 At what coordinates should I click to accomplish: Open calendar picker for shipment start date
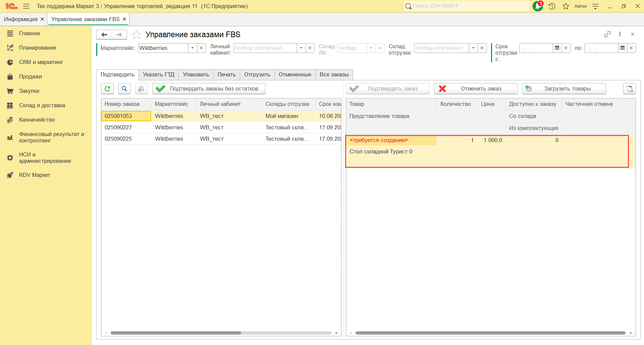[557, 48]
